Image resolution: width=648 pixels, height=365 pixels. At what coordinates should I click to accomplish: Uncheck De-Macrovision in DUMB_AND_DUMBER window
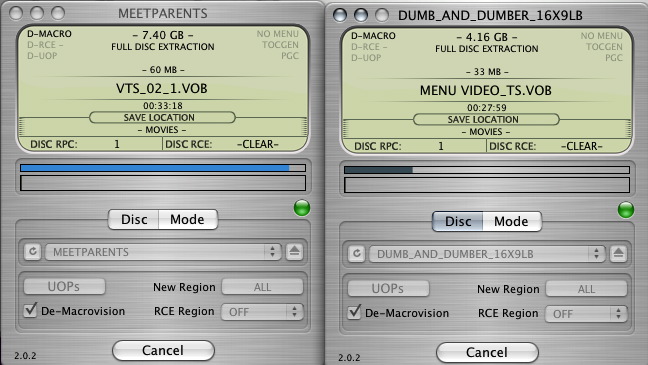pos(355,312)
